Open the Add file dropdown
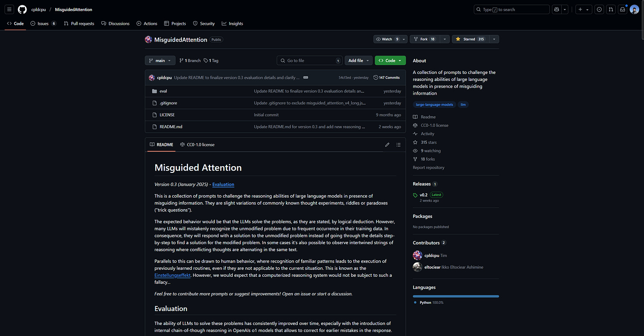The image size is (644, 336). (x=359, y=61)
